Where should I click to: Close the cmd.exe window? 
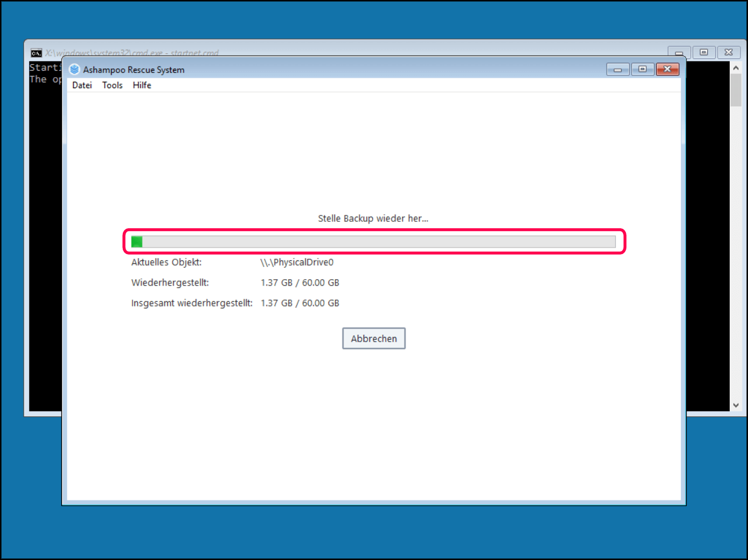pyautogui.click(x=729, y=53)
